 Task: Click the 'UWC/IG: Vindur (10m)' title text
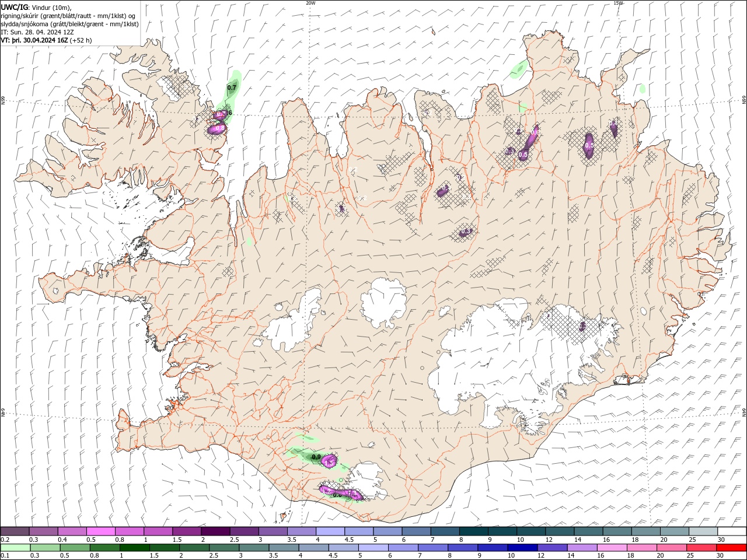point(36,7)
